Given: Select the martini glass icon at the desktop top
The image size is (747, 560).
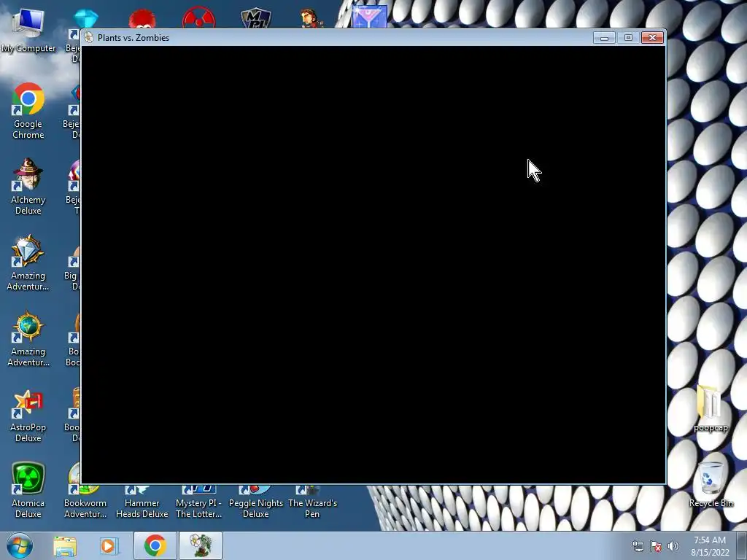Looking at the screenshot, I should pyautogui.click(x=370, y=16).
